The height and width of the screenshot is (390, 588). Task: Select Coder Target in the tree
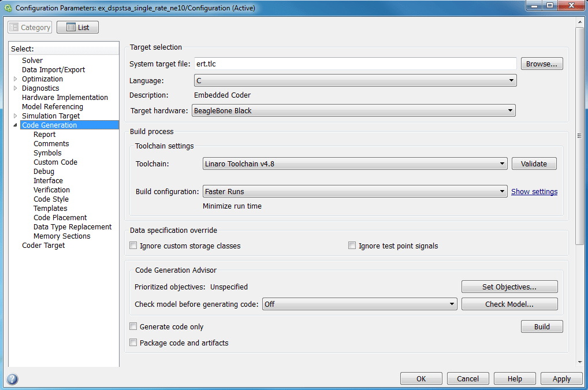tap(43, 245)
